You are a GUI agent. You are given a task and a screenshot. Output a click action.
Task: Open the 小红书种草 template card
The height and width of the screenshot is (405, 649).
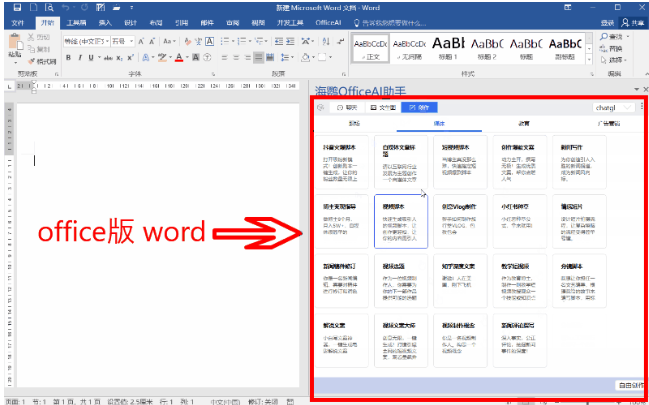(x=519, y=221)
